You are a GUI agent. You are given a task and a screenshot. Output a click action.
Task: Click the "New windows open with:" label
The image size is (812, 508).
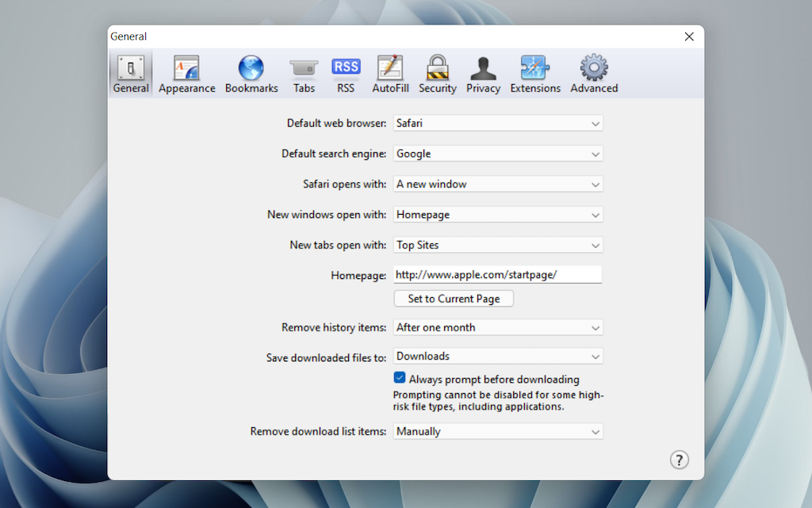point(327,215)
